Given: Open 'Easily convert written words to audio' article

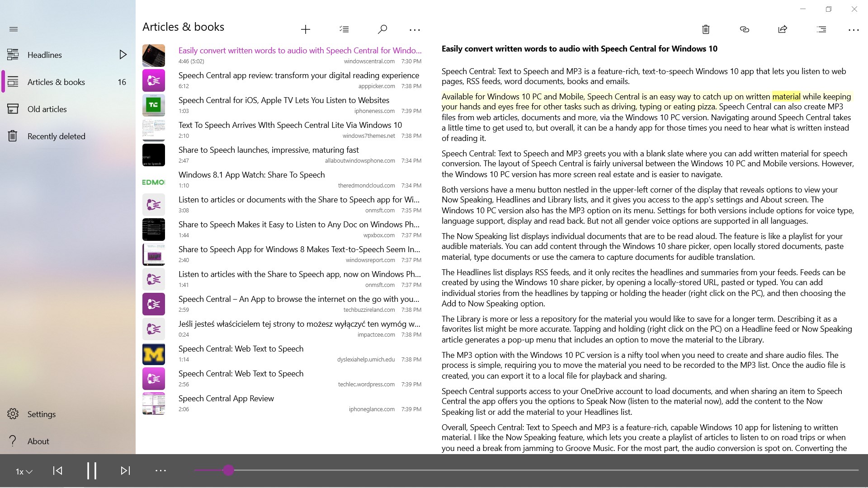Looking at the screenshot, I should 282,55.
